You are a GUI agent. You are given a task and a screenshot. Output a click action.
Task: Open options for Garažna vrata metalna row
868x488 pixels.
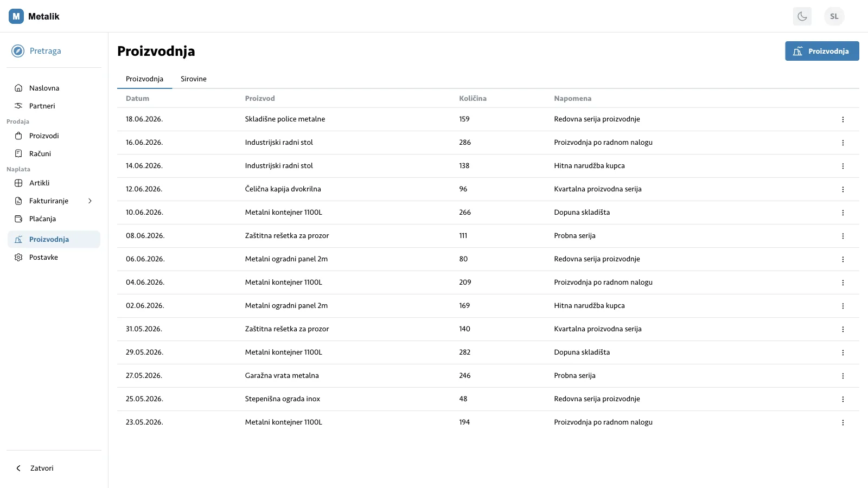point(843,376)
